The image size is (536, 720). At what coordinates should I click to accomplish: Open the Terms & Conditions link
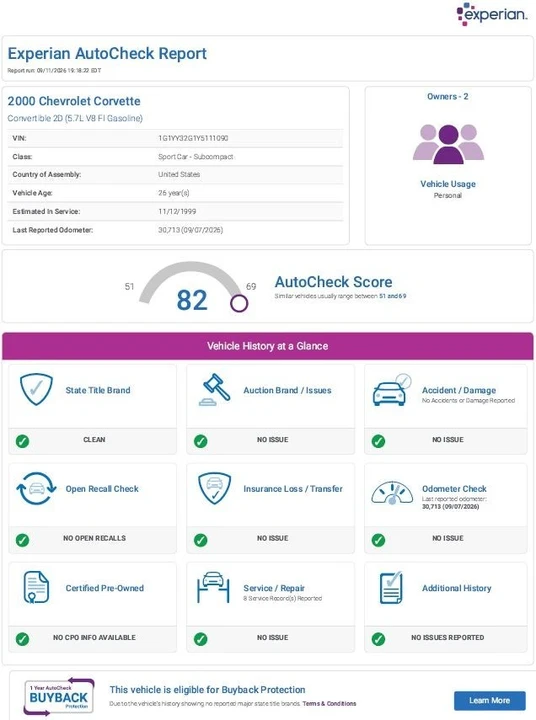click(329, 703)
